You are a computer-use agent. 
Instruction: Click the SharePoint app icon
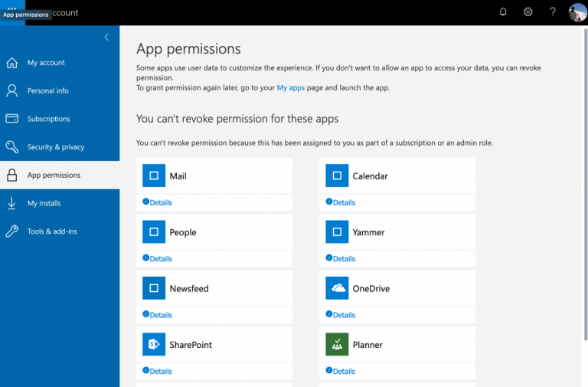(154, 344)
